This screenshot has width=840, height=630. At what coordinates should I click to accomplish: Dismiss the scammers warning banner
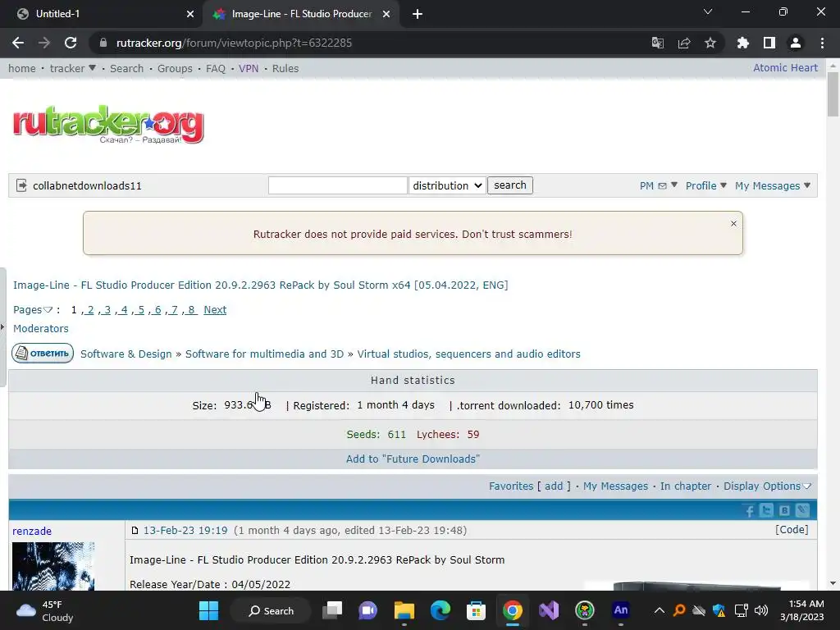coord(733,223)
